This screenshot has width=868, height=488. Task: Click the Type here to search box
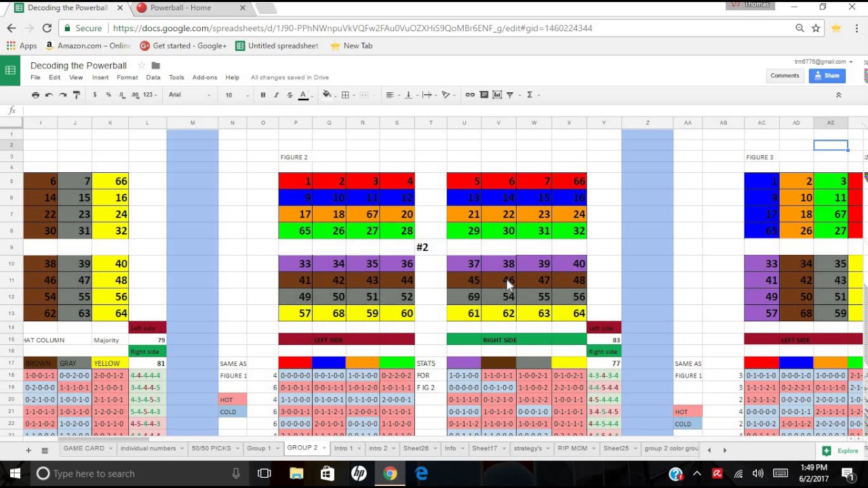tap(139, 473)
